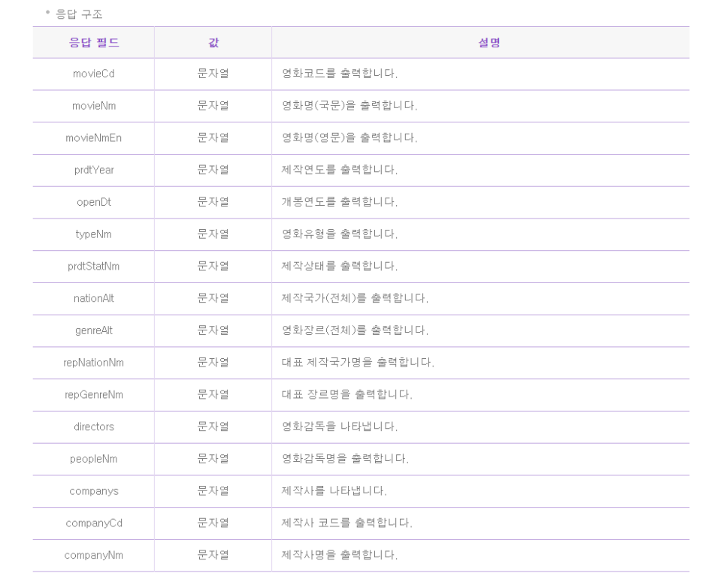Screen dimensions: 726x588
Task: Select the '응답 필드' column header
Action: click(94, 43)
